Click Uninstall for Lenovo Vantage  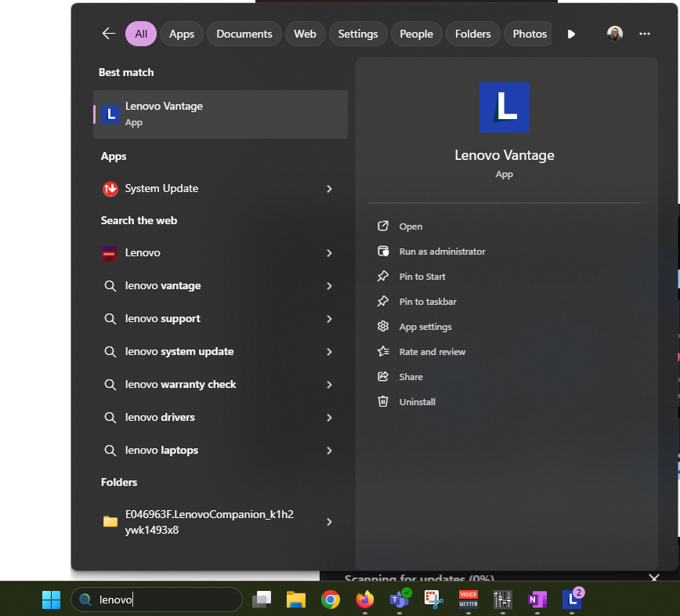tap(417, 402)
